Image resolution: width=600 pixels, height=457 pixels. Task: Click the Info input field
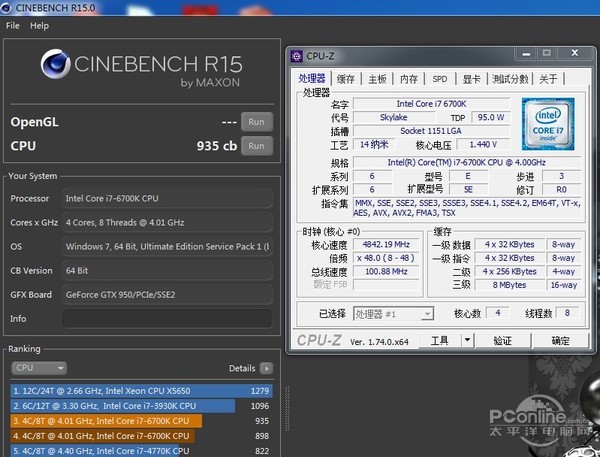click(x=168, y=318)
